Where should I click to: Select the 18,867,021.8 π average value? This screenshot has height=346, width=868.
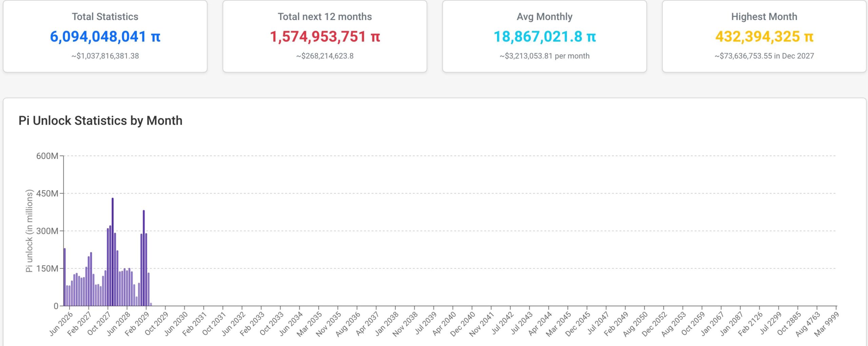tap(545, 37)
